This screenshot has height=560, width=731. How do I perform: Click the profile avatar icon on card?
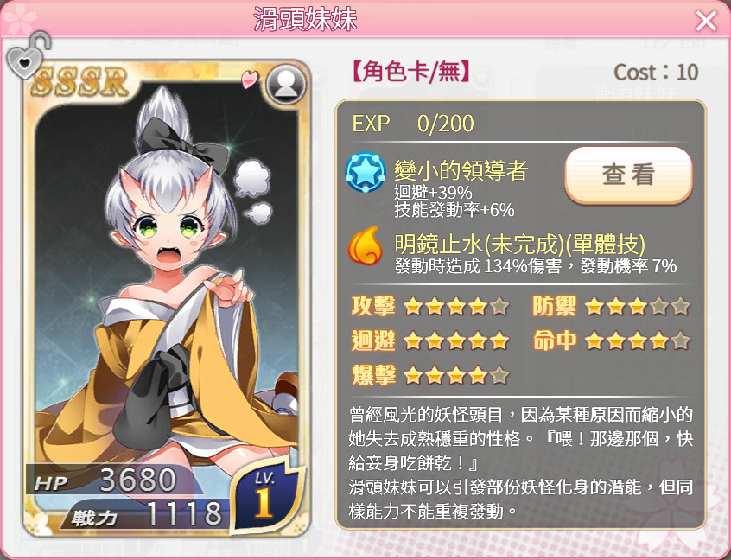286,85
